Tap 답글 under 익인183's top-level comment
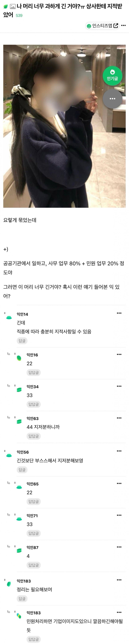The width and height of the screenshot is (129, 644). (x=22, y=599)
